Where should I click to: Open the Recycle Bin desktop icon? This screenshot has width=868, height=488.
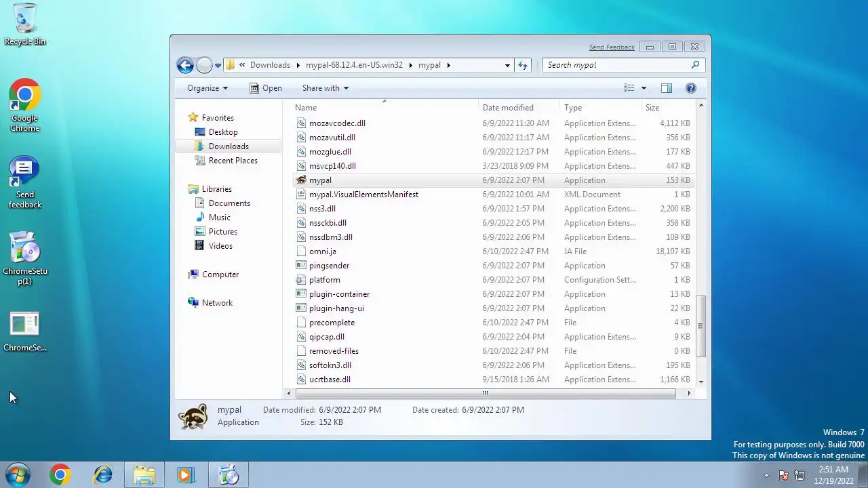(25, 24)
